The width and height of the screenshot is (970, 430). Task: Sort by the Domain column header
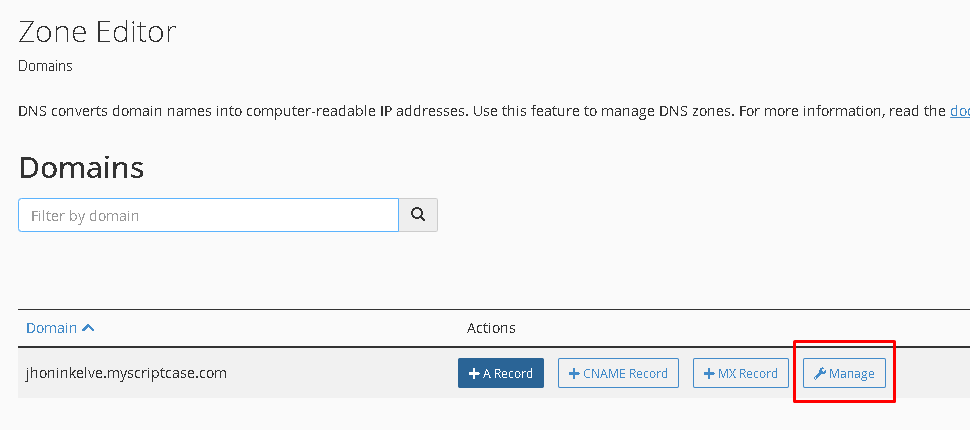(x=51, y=328)
